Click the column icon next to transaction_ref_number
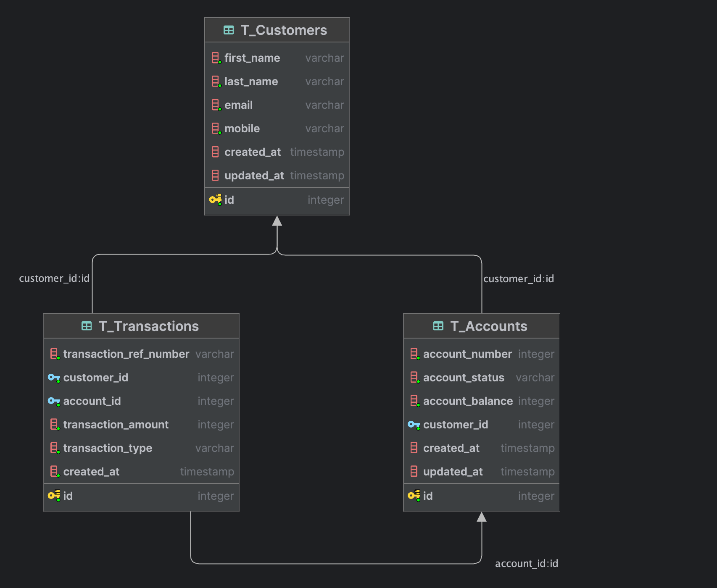The width and height of the screenshot is (717, 588). pyautogui.click(x=55, y=354)
